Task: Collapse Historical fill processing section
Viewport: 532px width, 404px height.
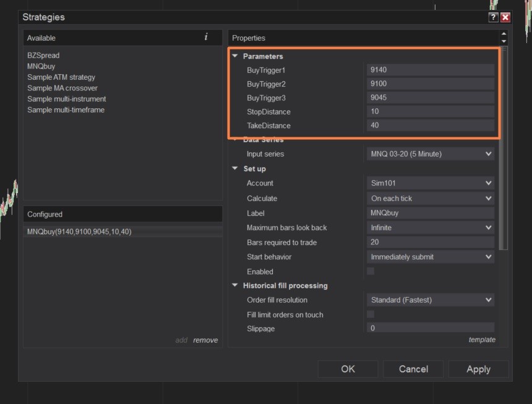Action: (235, 286)
